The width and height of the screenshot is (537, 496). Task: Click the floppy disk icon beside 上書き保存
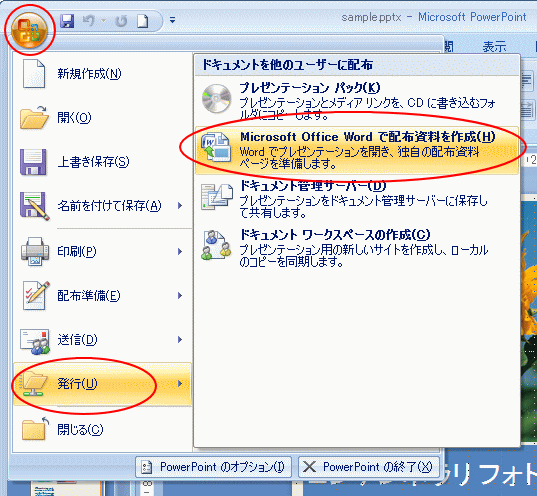tap(33, 162)
